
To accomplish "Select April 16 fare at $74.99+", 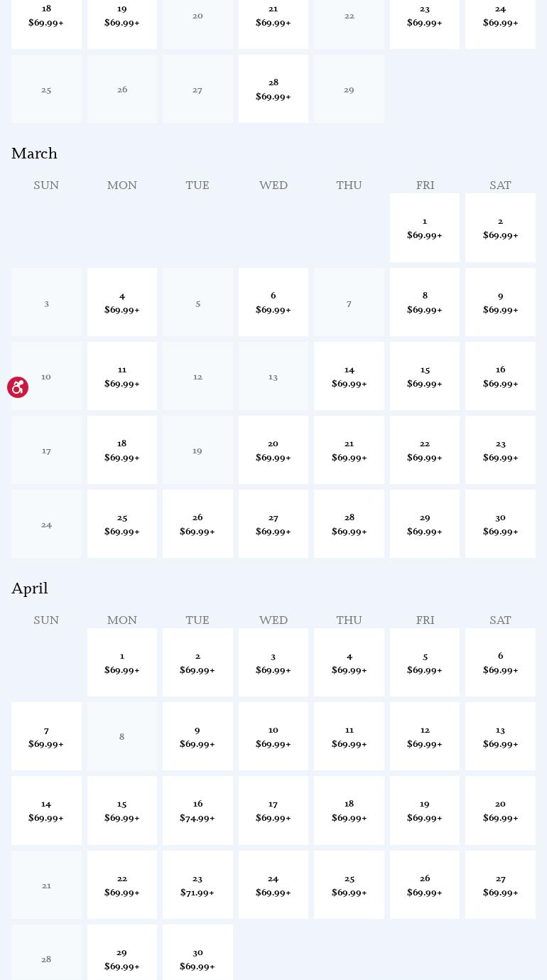I will [197, 811].
